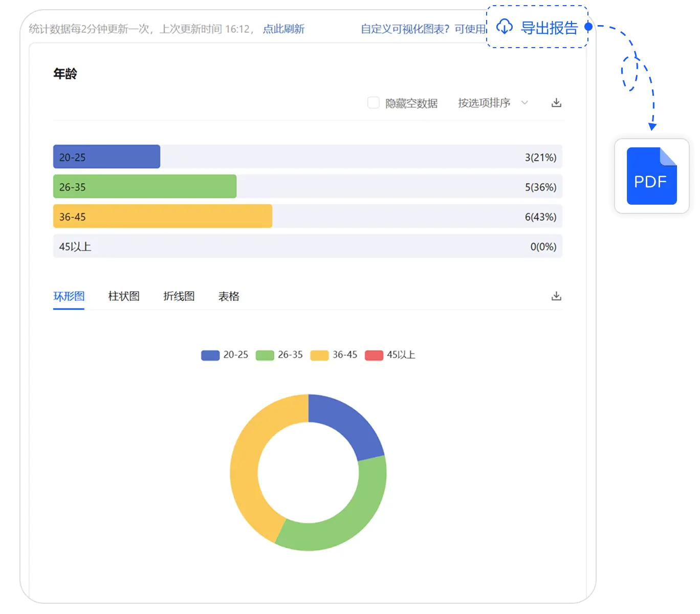Click the 导出报告 cloud download icon

pos(505,27)
